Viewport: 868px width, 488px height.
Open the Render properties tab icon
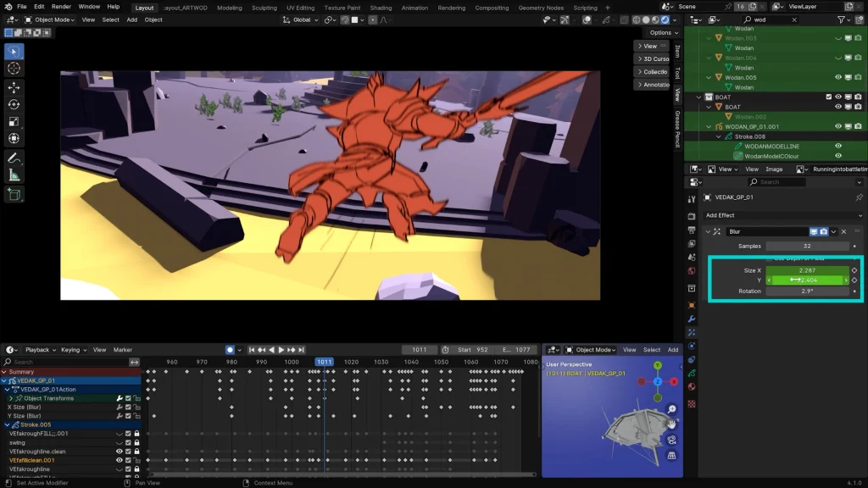coord(692,216)
